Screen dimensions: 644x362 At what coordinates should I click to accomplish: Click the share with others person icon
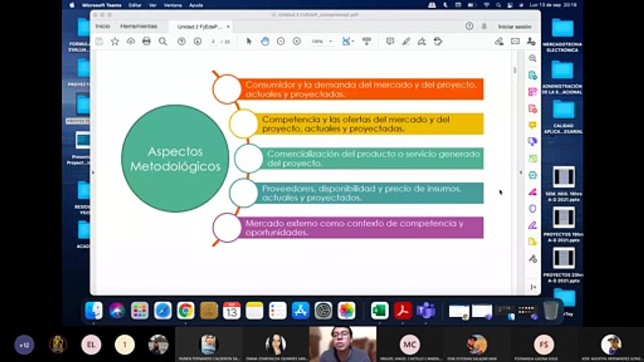coord(531,42)
